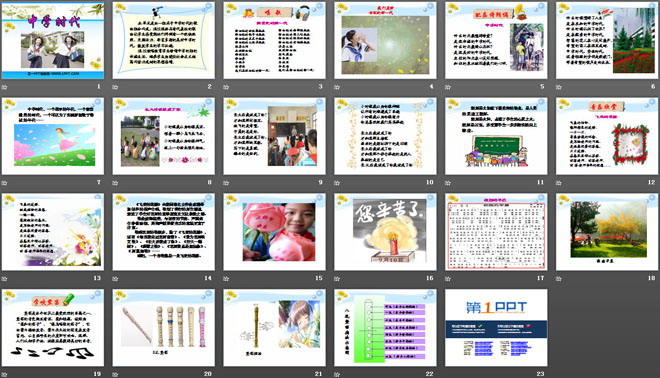Click the animation star icon under slide 1
Image resolution: width=660 pixels, height=378 pixels.
(4, 87)
